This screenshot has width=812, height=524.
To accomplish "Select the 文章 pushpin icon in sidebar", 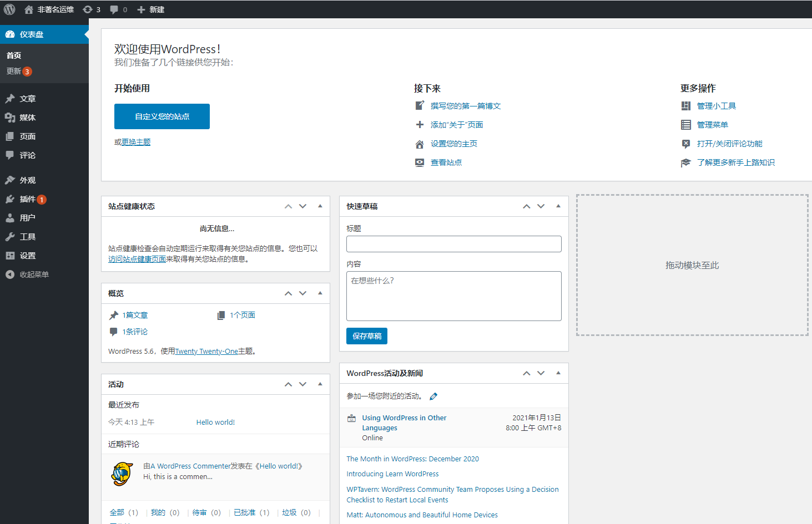I will tap(10, 98).
